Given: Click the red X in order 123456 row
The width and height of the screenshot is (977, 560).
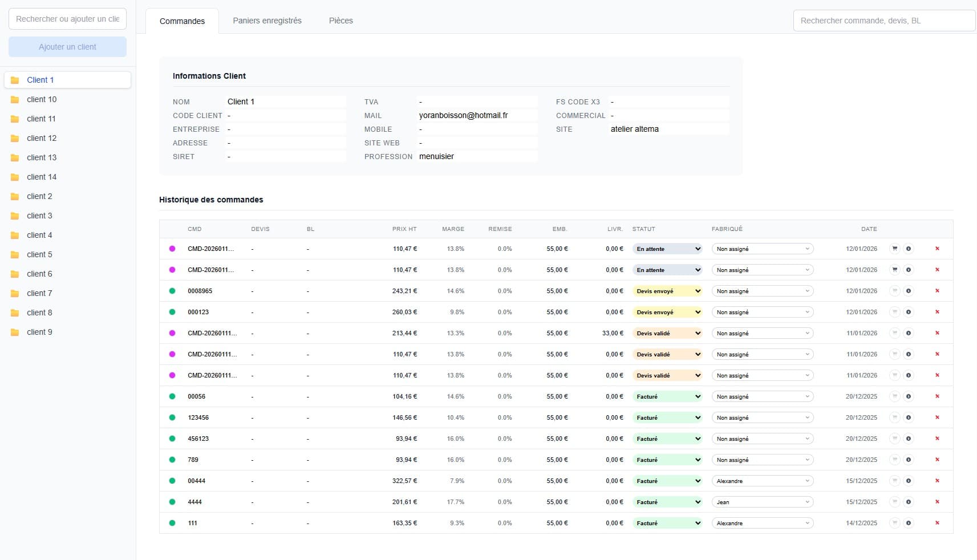Looking at the screenshot, I should coord(937,417).
